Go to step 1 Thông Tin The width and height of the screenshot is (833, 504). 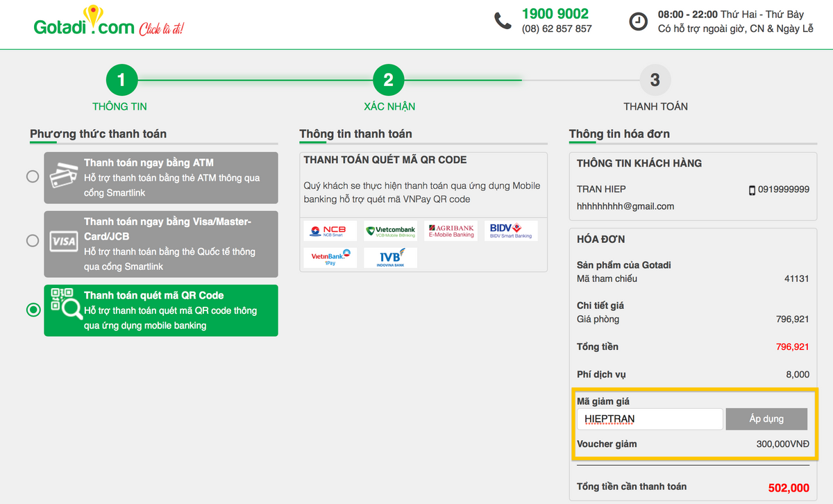[x=121, y=81]
